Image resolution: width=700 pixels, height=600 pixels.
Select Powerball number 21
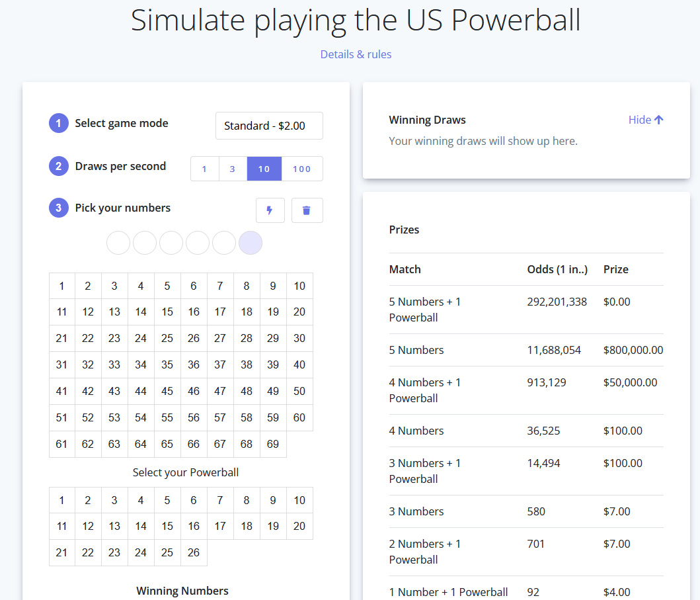61,552
